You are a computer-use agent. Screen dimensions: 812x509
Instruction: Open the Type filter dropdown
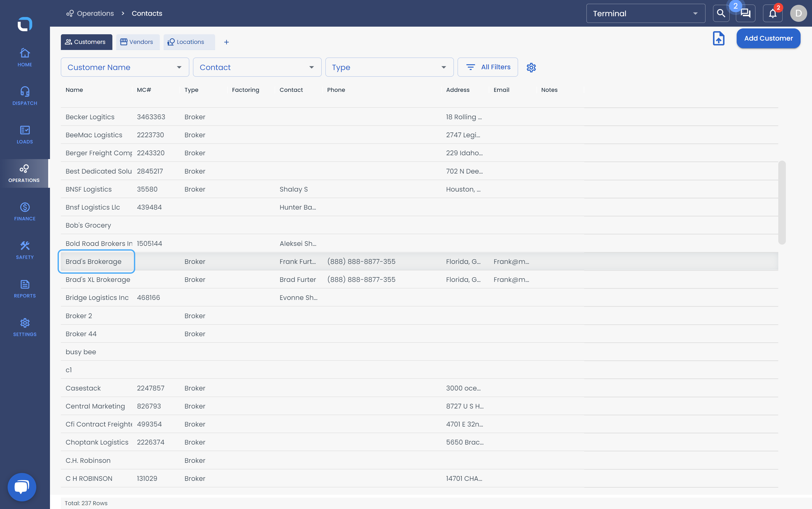coord(389,67)
